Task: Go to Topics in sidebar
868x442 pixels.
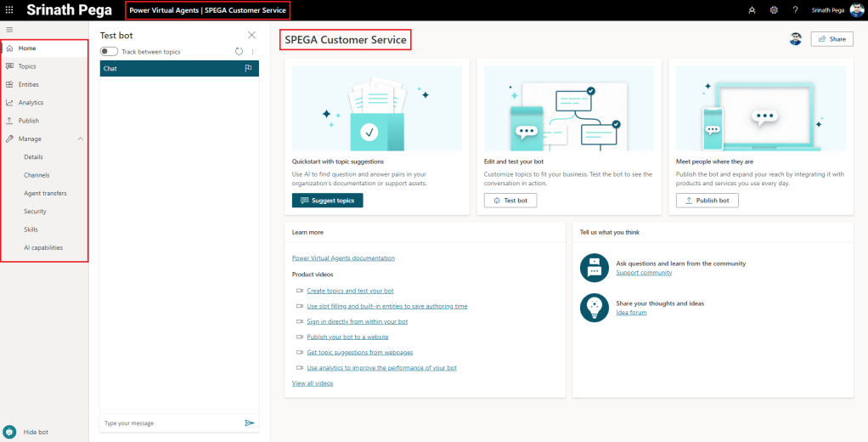Action: click(27, 66)
